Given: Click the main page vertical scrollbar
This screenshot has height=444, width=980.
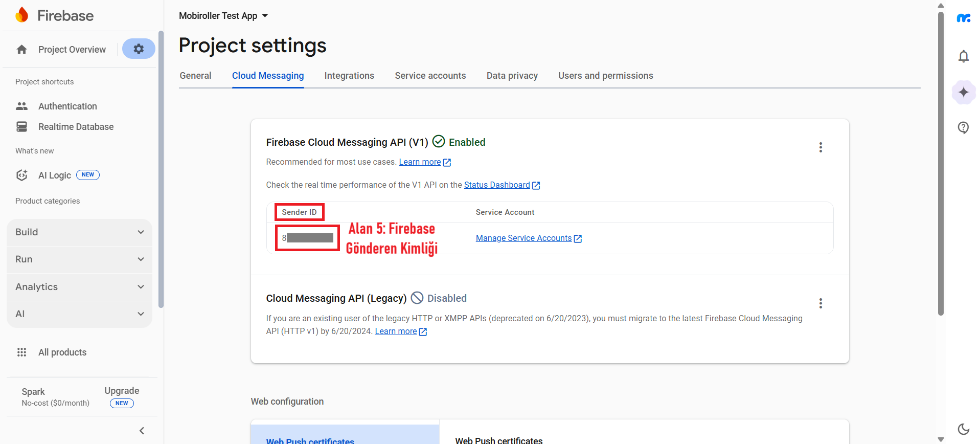Looking at the screenshot, I should pos(941,164).
